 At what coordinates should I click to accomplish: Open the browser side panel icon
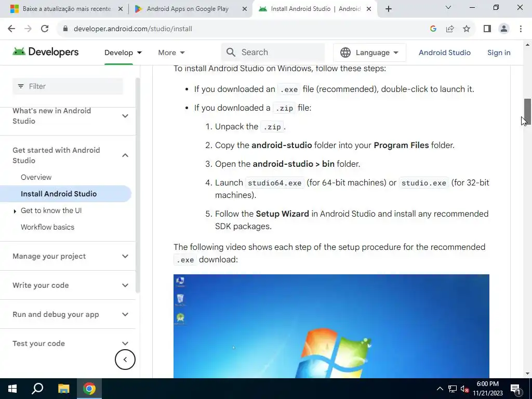click(x=487, y=29)
